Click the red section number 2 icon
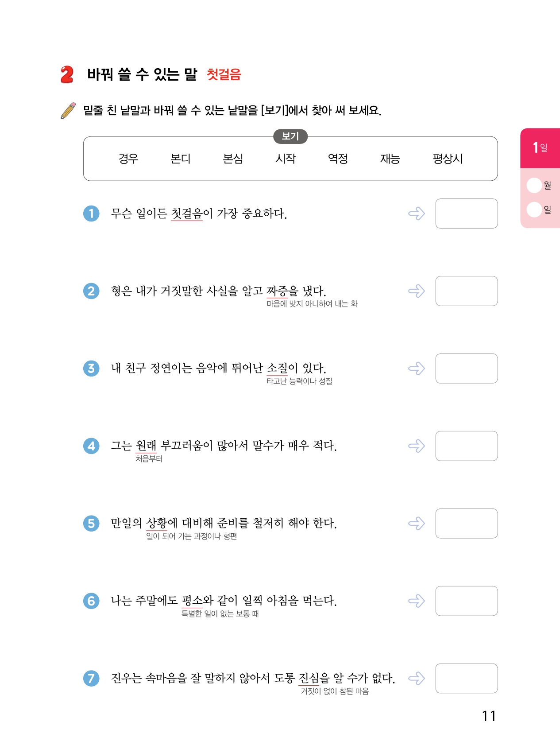The width and height of the screenshot is (560, 753). 67,74
